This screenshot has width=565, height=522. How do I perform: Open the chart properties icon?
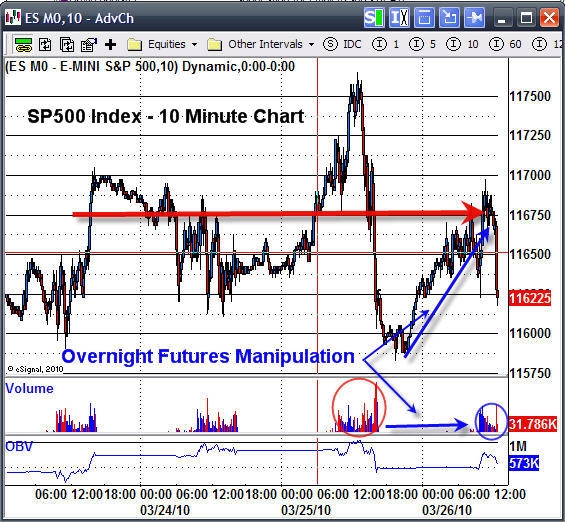(89, 45)
